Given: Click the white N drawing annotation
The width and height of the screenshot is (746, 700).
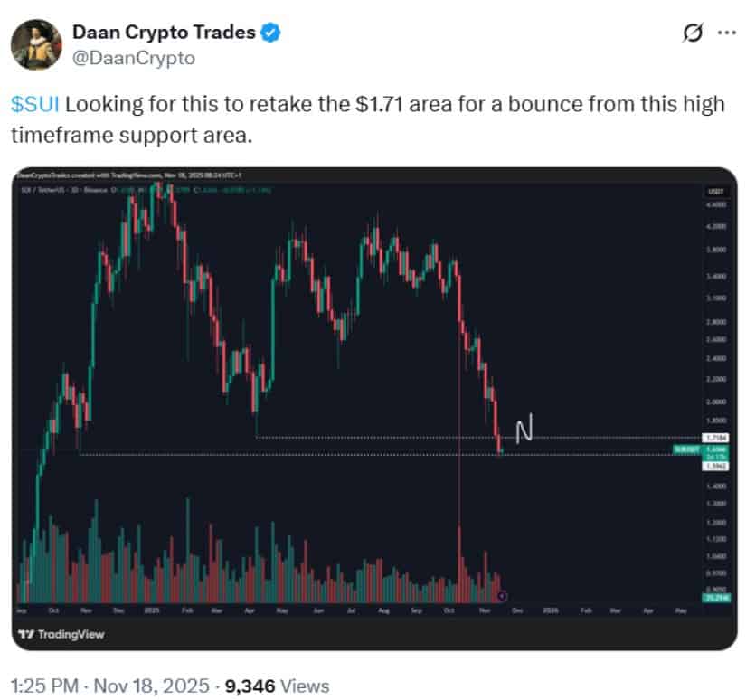Looking at the screenshot, I should pos(524,431).
